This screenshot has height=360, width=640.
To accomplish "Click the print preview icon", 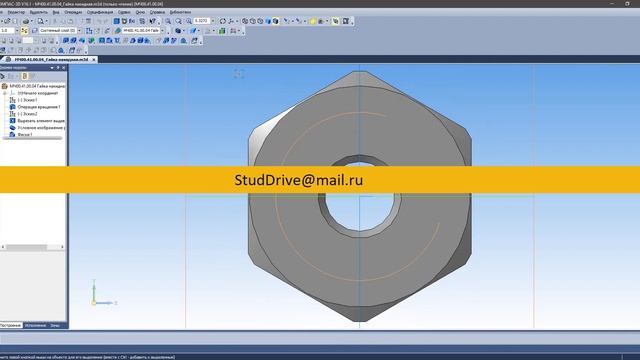I will [x=40, y=21].
